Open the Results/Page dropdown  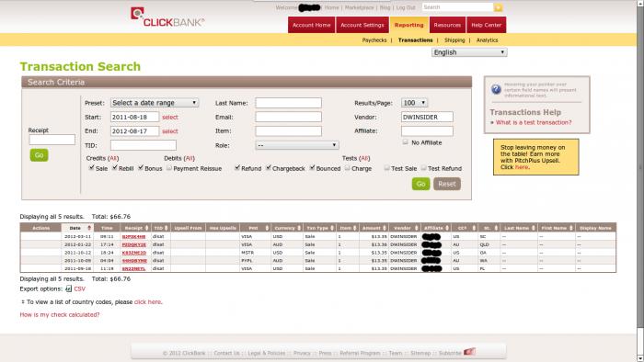(414, 103)
